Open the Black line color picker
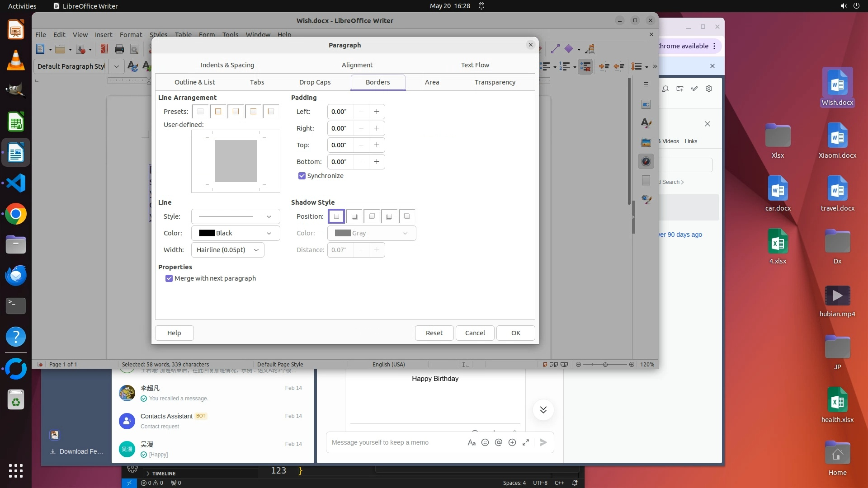868x488 pixels. coord(235,233)
